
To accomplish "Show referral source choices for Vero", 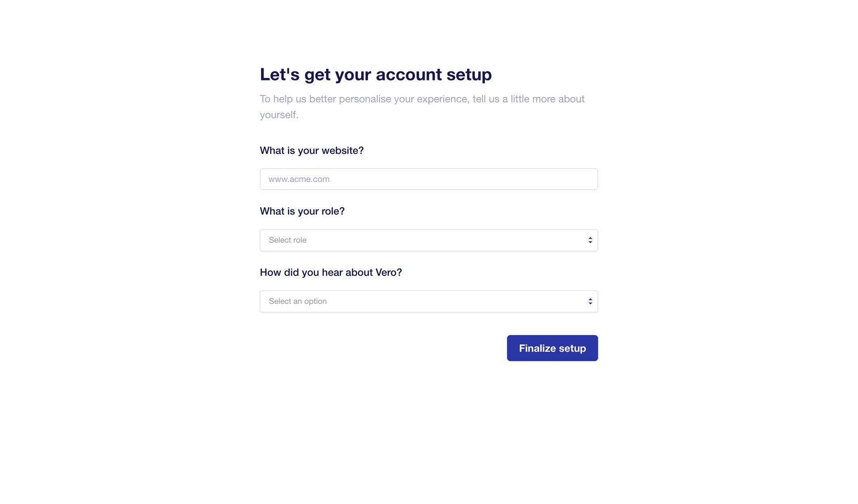I will (x=428, y=302).
